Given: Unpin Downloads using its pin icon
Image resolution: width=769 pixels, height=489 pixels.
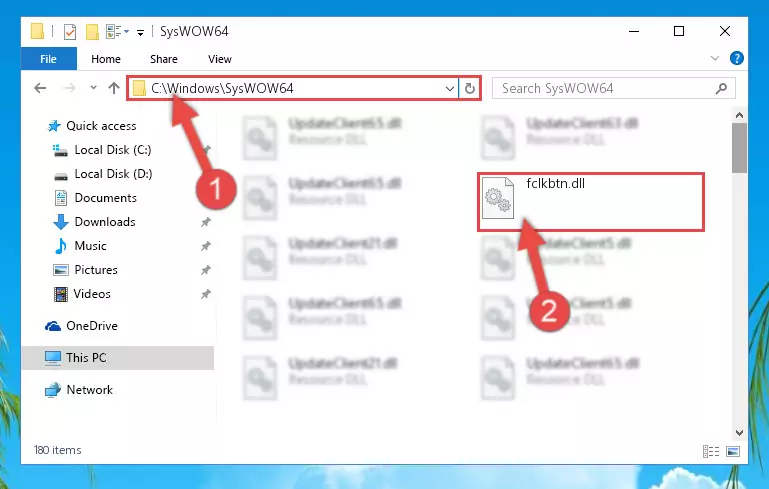Looking at the screenshot, I should coord(205,222).
